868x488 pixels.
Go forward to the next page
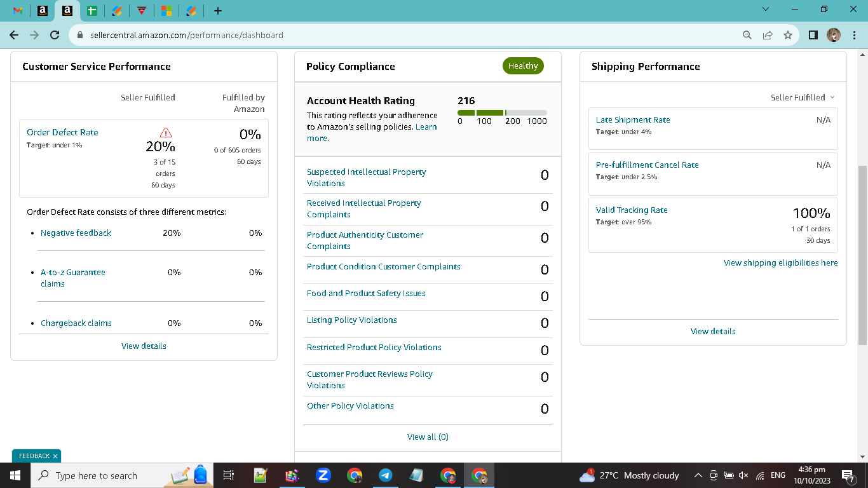[34, 35]
